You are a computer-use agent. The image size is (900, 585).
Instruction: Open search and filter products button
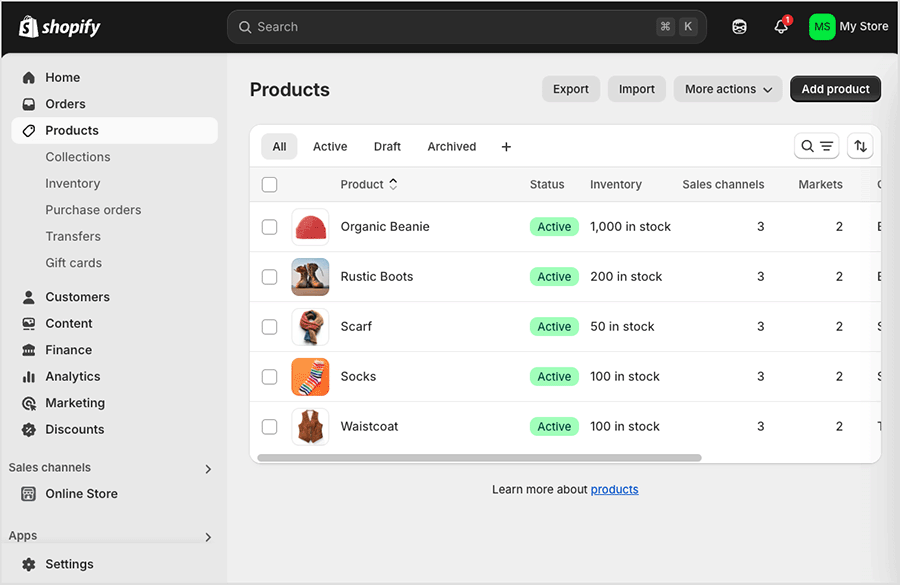(x=816, y=146)
